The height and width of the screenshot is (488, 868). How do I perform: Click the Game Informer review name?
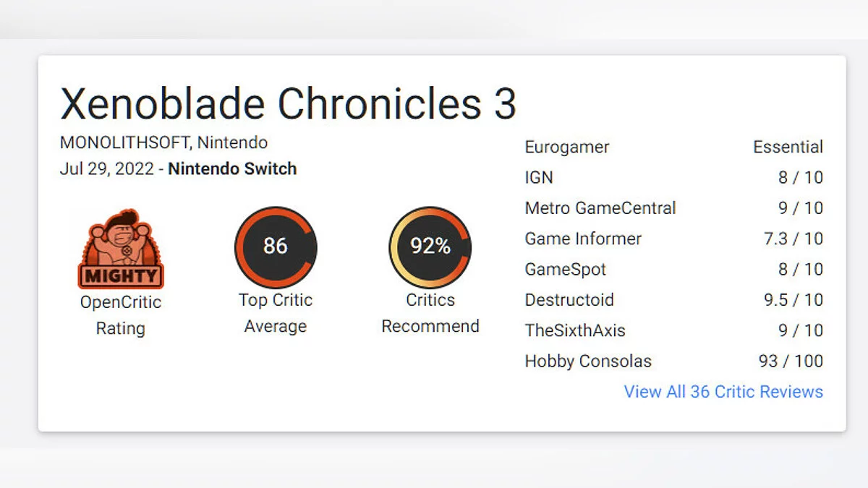(x=583, y=239)
